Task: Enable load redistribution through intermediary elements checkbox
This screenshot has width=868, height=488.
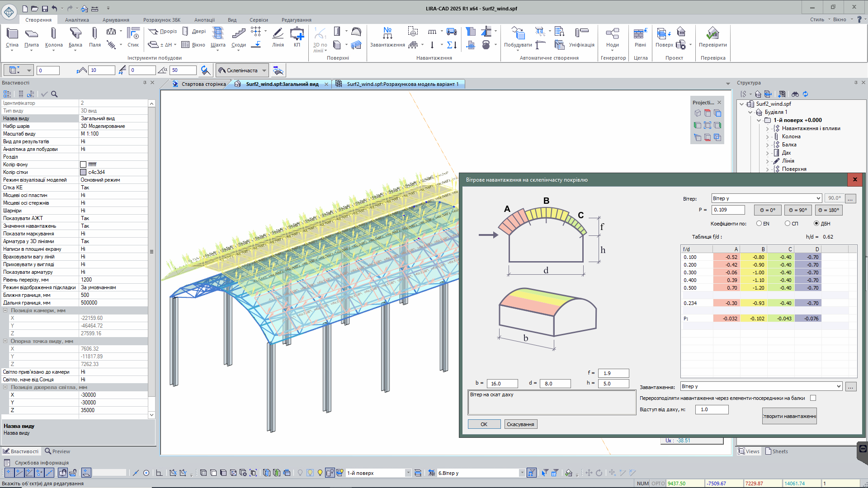Action: (x=813, y=398)
